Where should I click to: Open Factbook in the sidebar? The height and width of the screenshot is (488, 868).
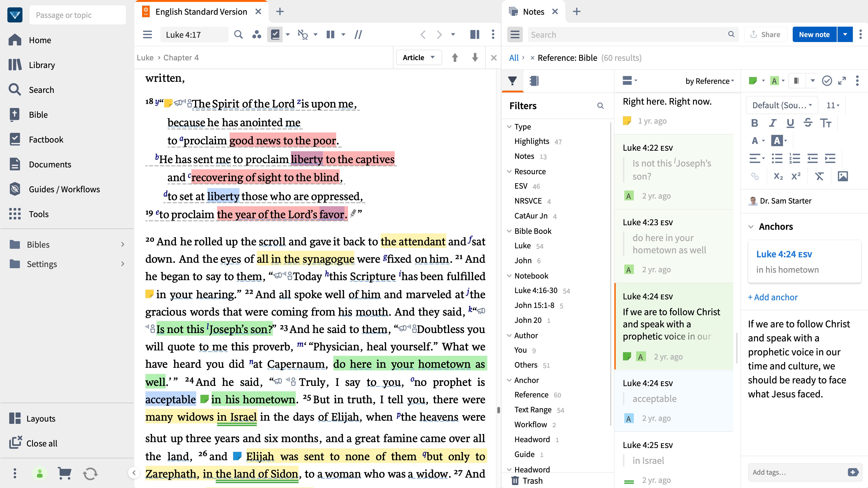tap(36, 139)
